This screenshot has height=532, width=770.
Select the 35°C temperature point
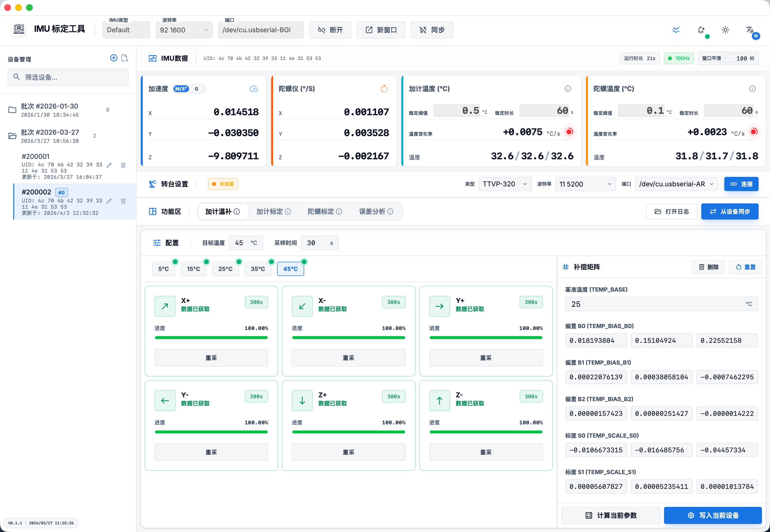click(258, 269)
